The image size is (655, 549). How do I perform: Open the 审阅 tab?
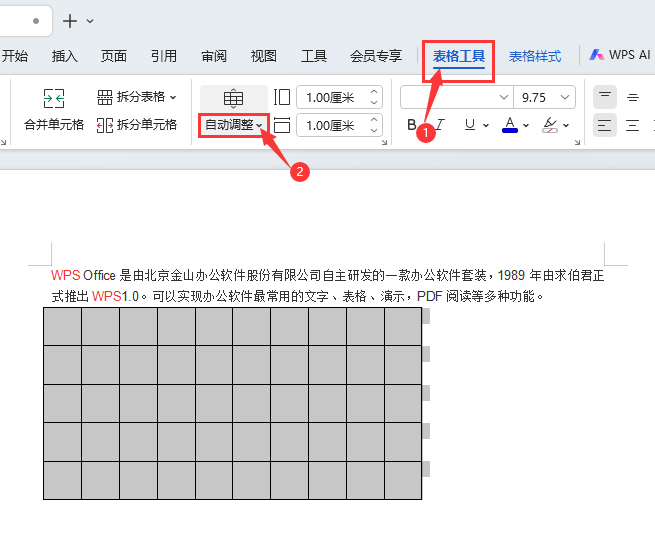click(x=214, y=56)
